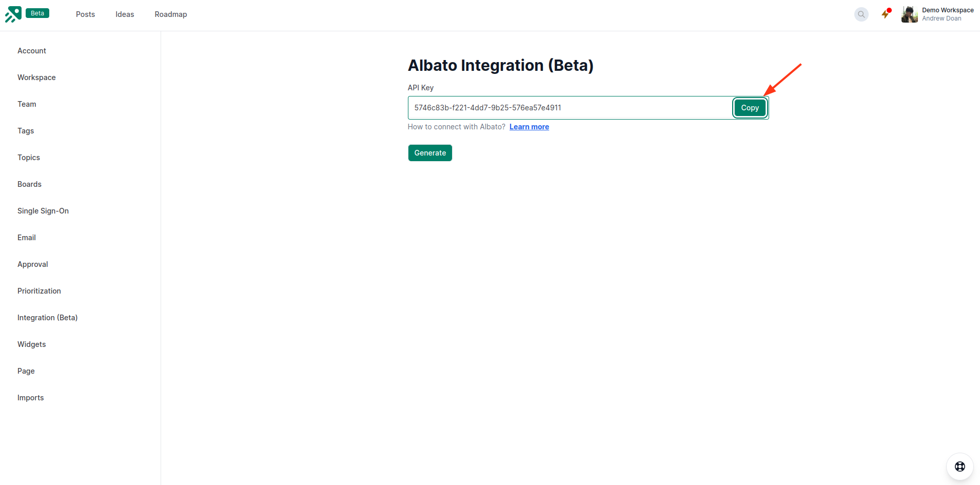Open the search icon in the header
This screenshot has height=485, width=980.
[861, 14]
